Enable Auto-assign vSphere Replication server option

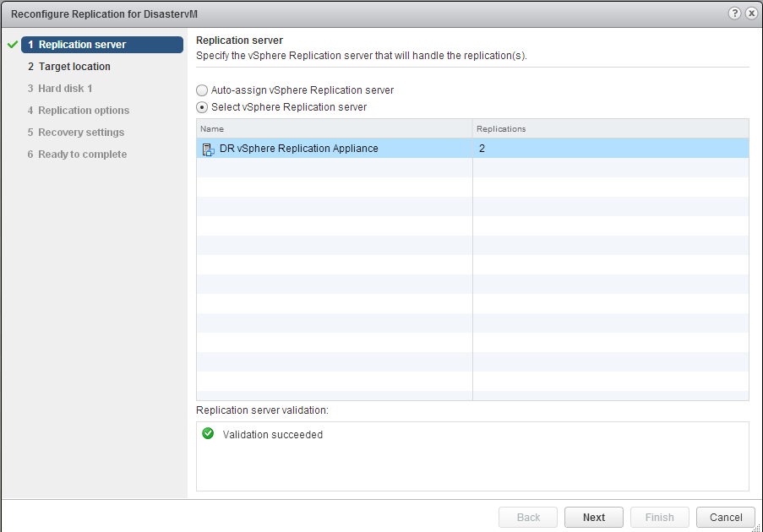click(202, 90)
